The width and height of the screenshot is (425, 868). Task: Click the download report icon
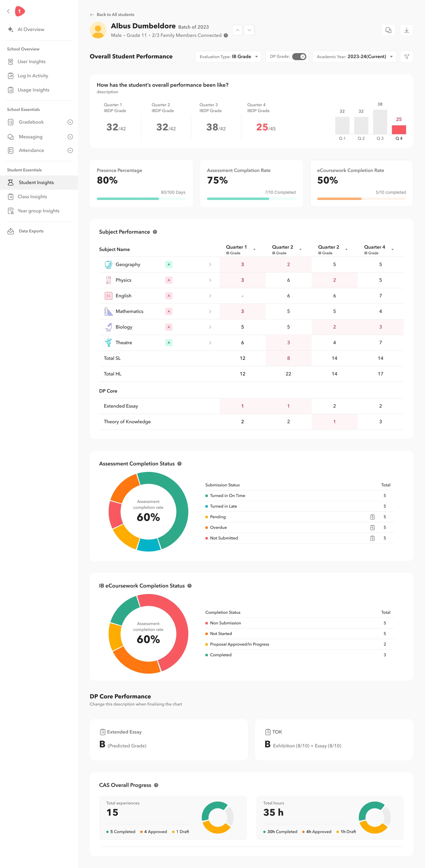(x=406, y=30)
